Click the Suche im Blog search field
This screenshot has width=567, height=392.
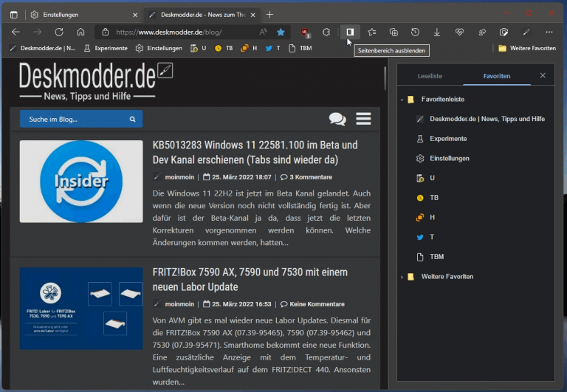(75, 119)
